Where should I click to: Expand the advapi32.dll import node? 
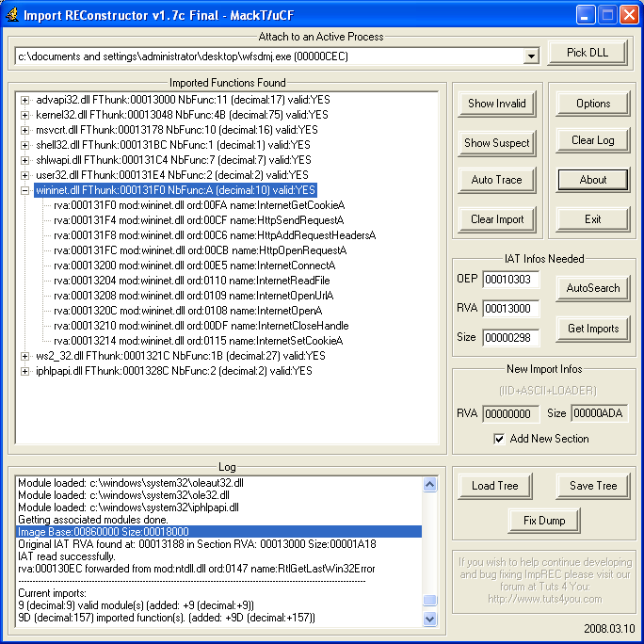(24, 100)
